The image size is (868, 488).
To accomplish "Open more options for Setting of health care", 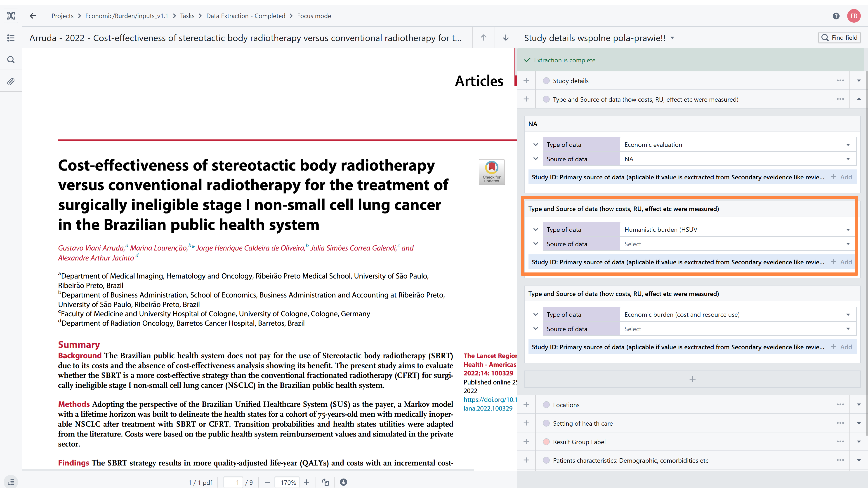I will (x=840, y=423).
